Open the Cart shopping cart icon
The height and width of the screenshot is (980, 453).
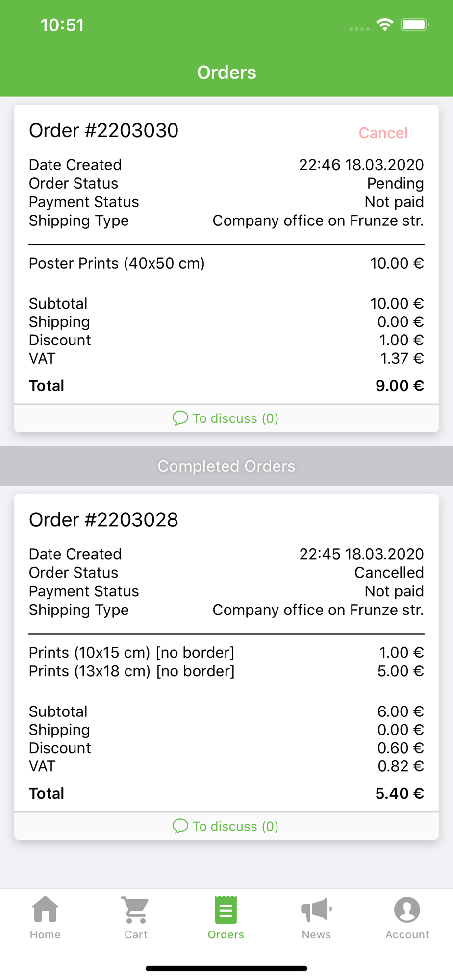point(136,909)
